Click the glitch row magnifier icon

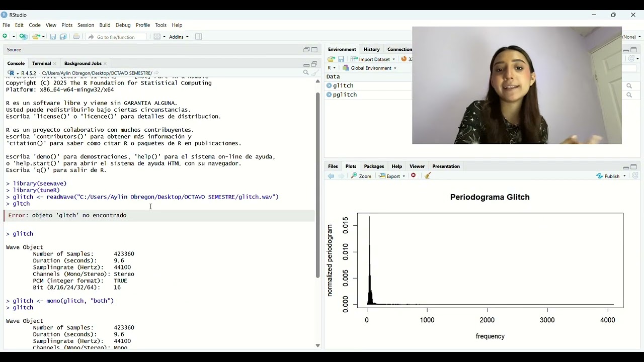tap(629, 86)
